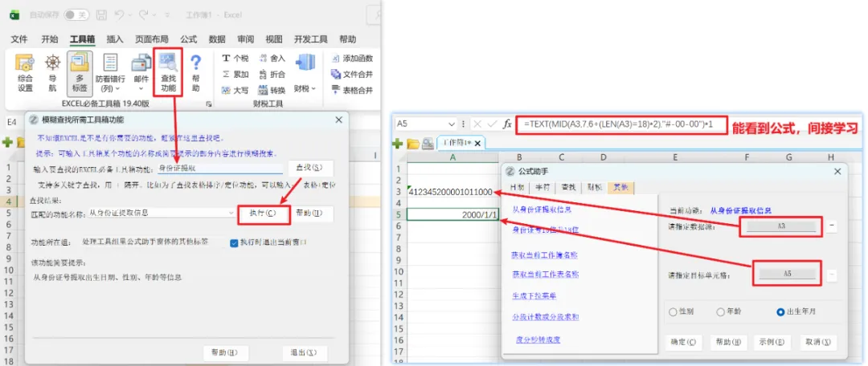This screenshot has height=366, width=868.
Task: Click the confirm checkmark in formula bar
Action: click(x=491, y=124)
